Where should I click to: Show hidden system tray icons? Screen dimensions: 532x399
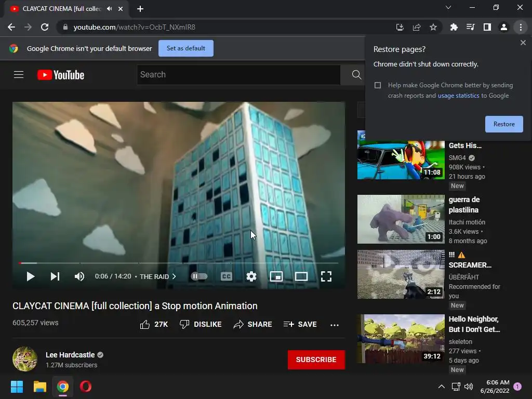pyautogui.click(x=442, y=387)
